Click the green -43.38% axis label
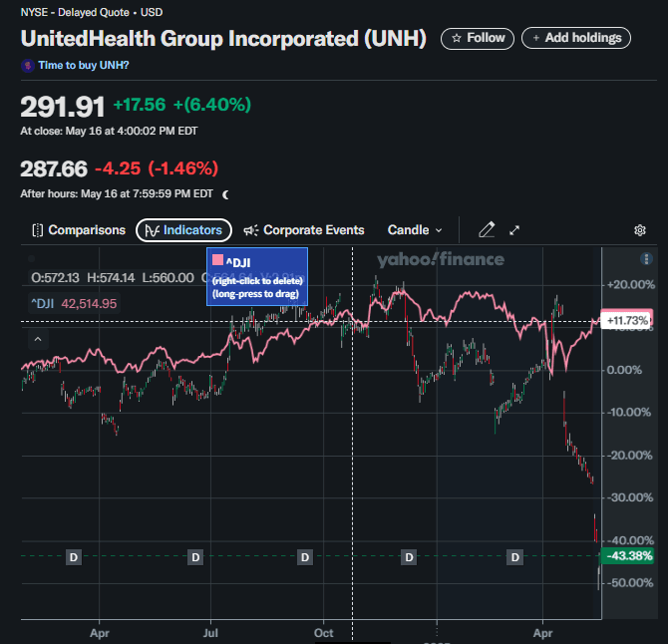The image size is (668, 644). pos(627,555)
